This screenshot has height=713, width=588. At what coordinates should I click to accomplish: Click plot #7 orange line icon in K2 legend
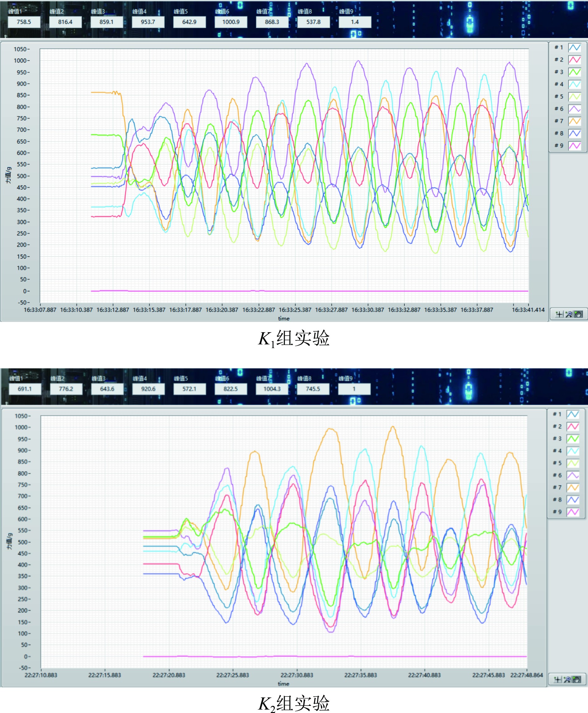(573, 487)
